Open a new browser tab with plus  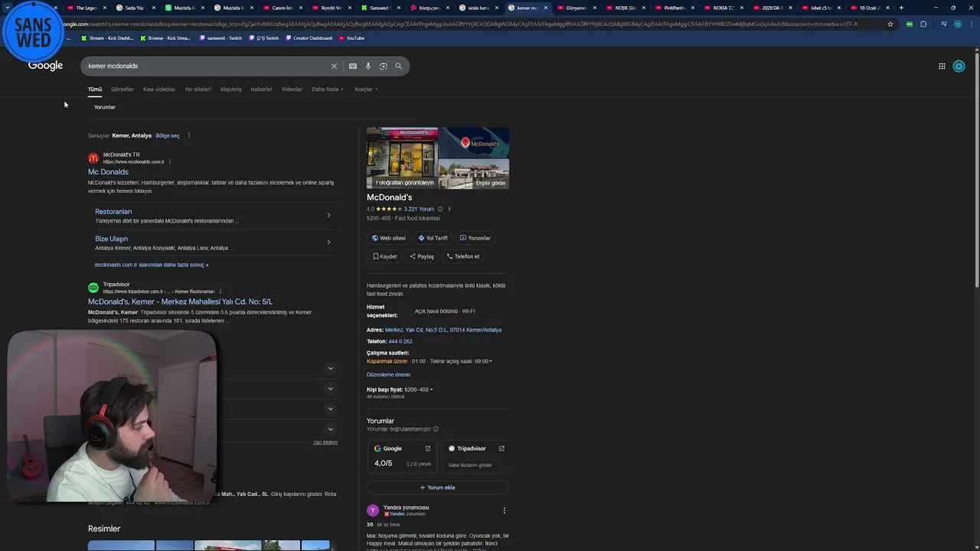(901, 8)
